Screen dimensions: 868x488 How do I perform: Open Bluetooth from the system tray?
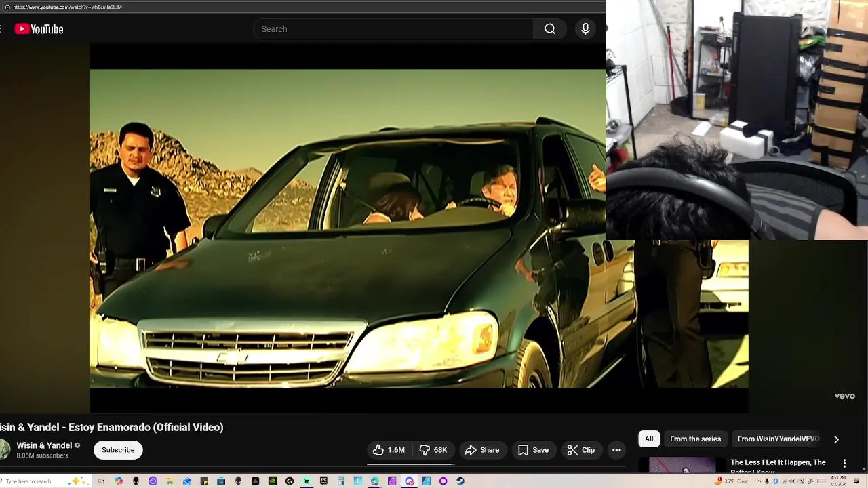[x=776, y=481]
